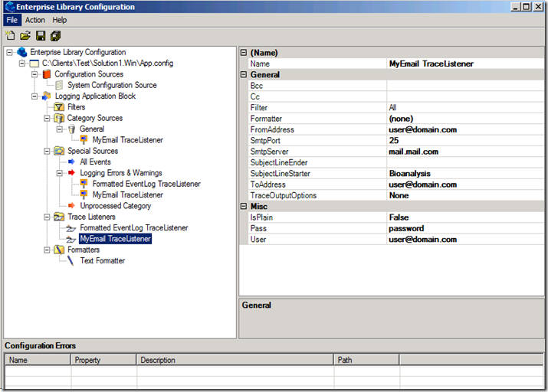Click the blue All Events arrow icon
This screenshot has width=548, height=392.
72,162
